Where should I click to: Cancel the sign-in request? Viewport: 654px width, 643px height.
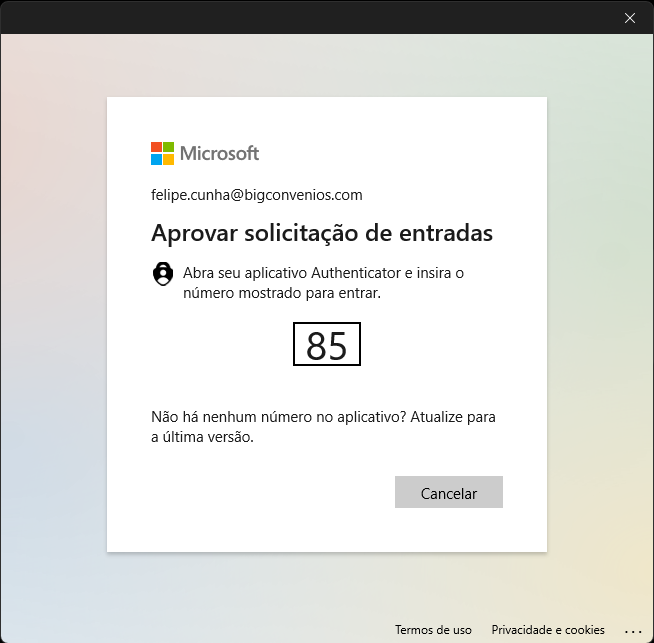pyautogui.click(x=449, y=492)
